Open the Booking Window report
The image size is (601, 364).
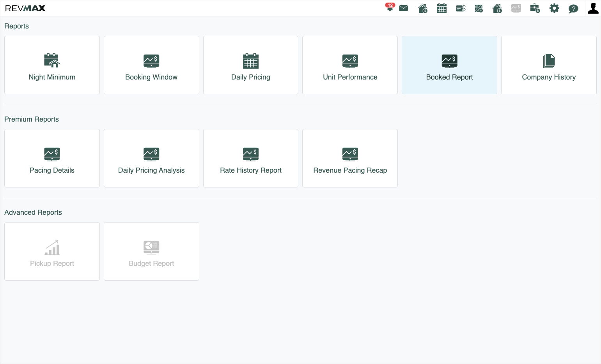point(151,65)
